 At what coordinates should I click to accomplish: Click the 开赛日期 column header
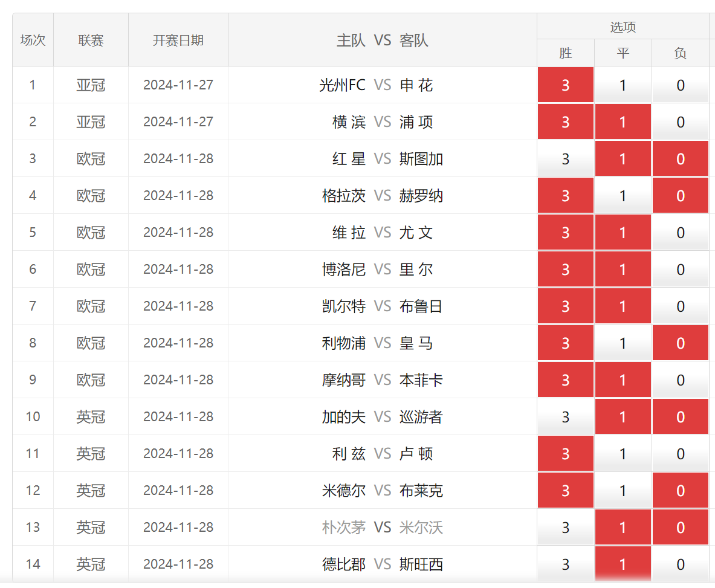pos(178,40)
